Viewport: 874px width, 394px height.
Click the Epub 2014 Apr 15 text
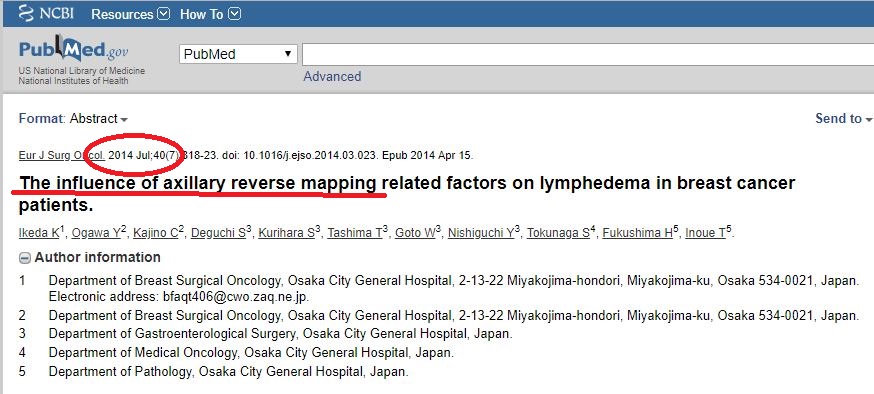coord(428,155)
